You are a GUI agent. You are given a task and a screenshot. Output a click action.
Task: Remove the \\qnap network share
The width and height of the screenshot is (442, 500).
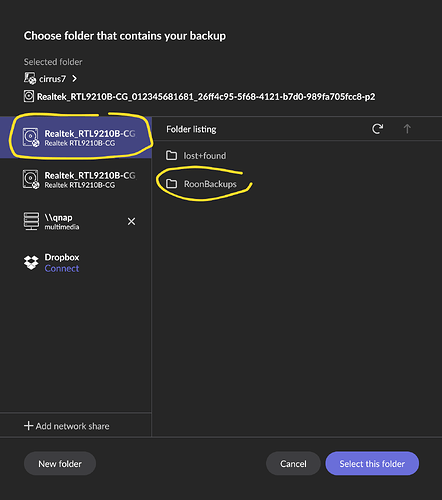(x=131, y=221)
